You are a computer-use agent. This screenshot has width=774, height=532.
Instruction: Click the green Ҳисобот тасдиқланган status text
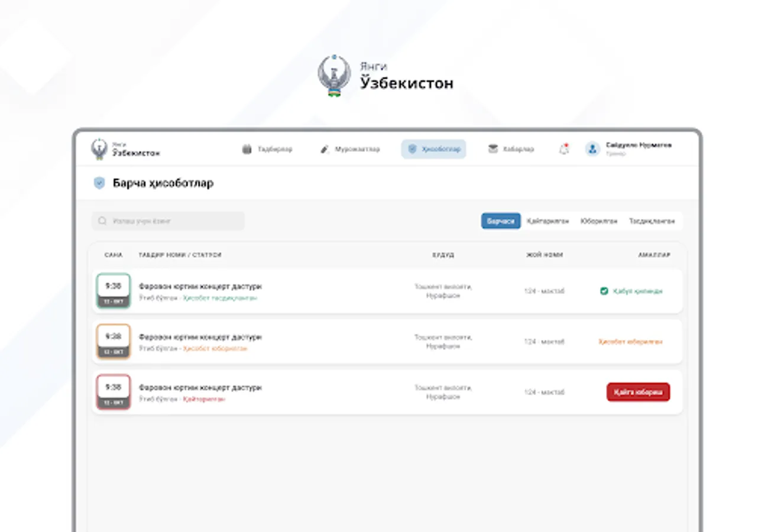coord(220,298)
